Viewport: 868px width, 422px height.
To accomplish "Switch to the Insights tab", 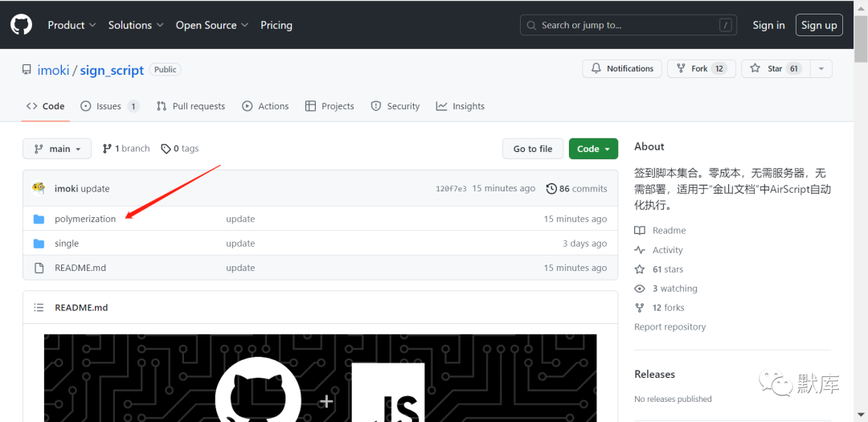I will pos(460,106).
